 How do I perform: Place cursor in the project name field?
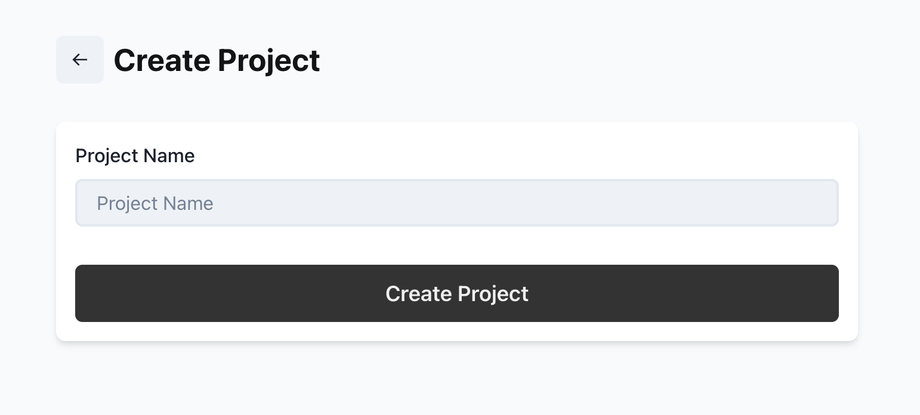click(456, 203)
